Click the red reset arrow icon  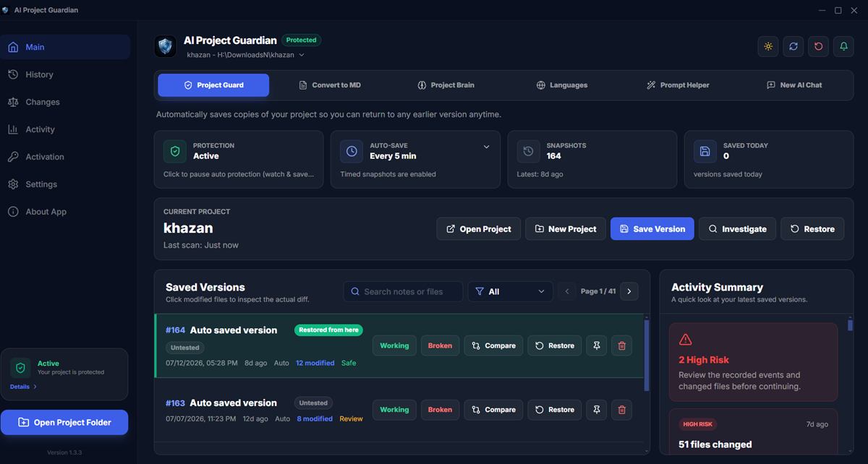click(819, 46)
